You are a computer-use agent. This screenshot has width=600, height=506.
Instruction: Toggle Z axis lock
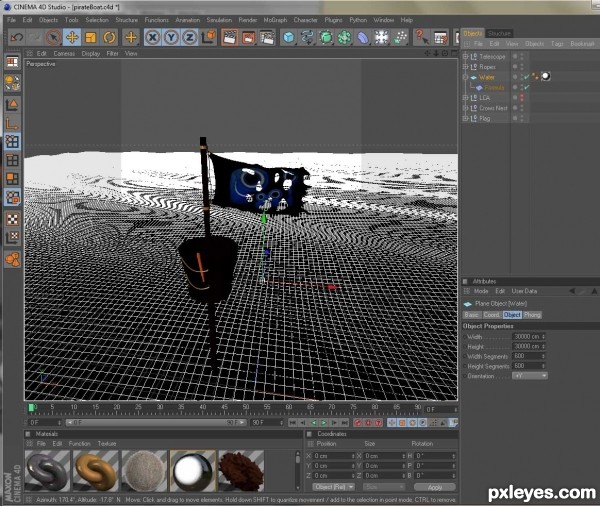[x=189, y=38]
